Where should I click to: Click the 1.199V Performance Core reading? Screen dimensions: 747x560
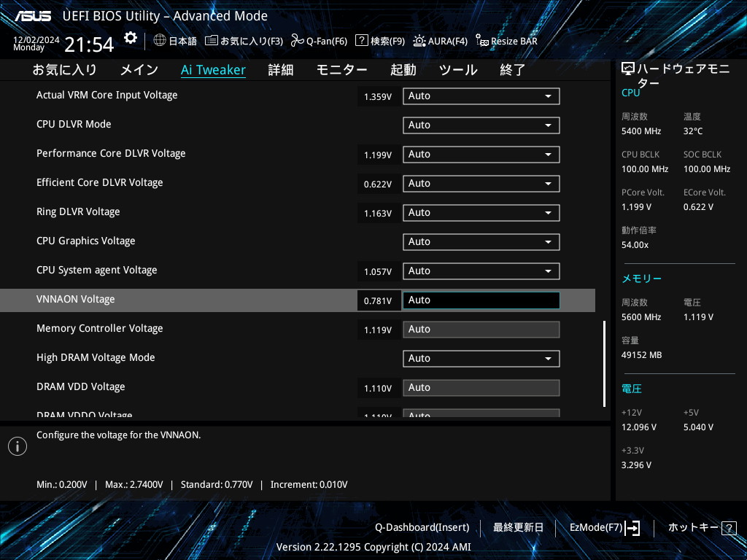[x=378, y=155]
